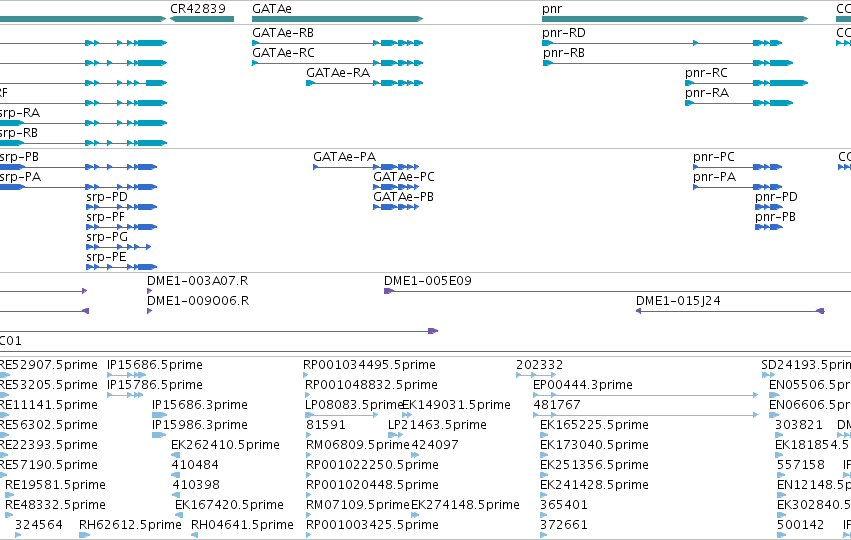Click the 365401 feature label
The width and height of the screenshot is (851, 540).
tap(564, 505)
